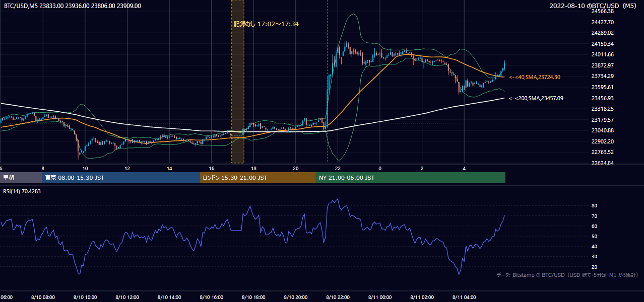Screen dimensions: 644x302
Task: Click the '8/10 14:00' bottom time label
Action: (x=169, y=297)
